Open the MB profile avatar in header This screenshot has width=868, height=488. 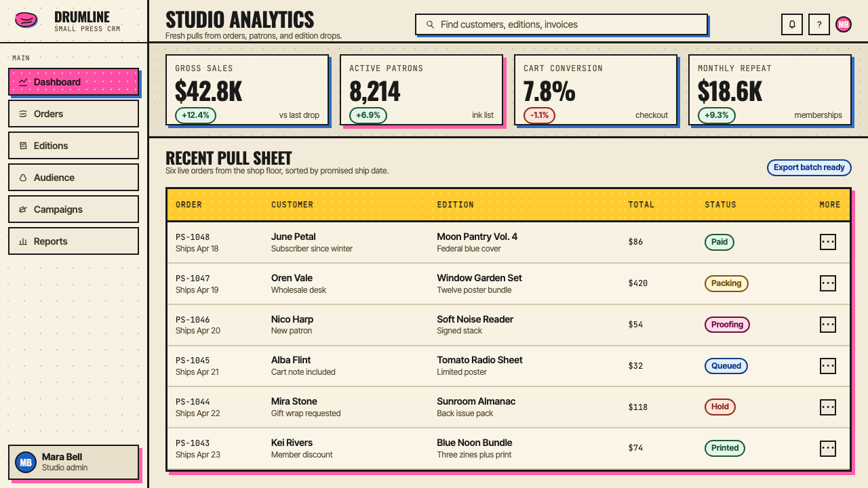[x=844, y=24]
